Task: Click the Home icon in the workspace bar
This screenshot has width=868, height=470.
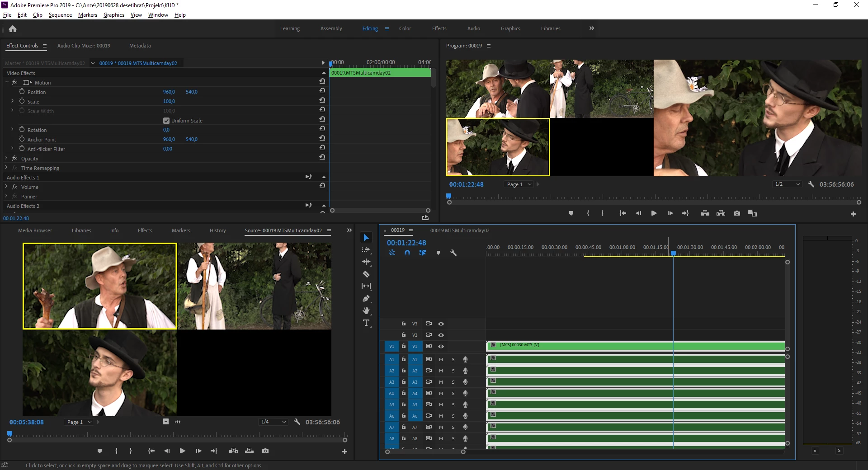Action: click(x=13, y=29)
